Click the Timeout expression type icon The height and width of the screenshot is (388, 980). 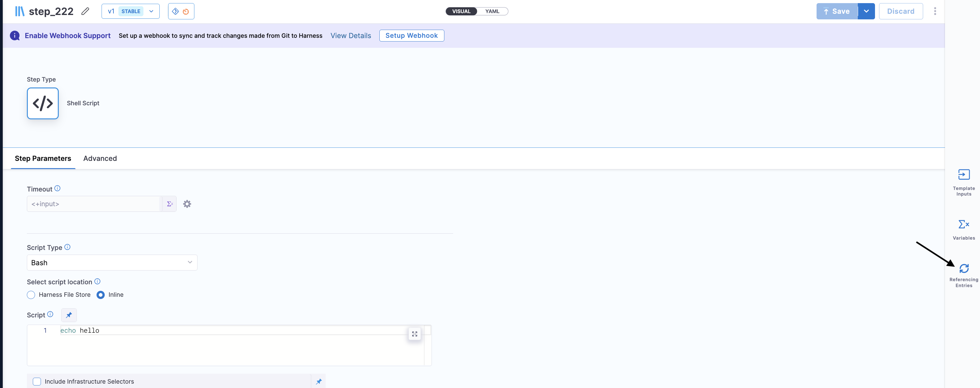pyautogui.click(x=170, y=204)
